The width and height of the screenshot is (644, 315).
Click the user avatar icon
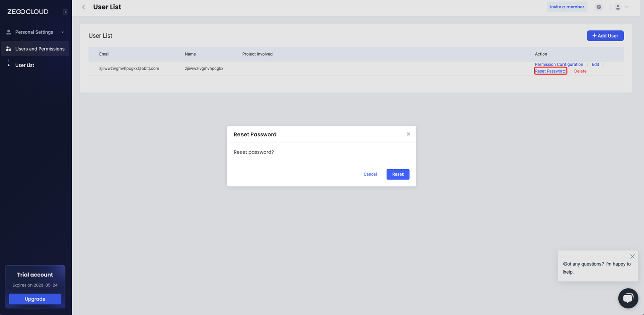pyautogui.click(x=618, y=7)
